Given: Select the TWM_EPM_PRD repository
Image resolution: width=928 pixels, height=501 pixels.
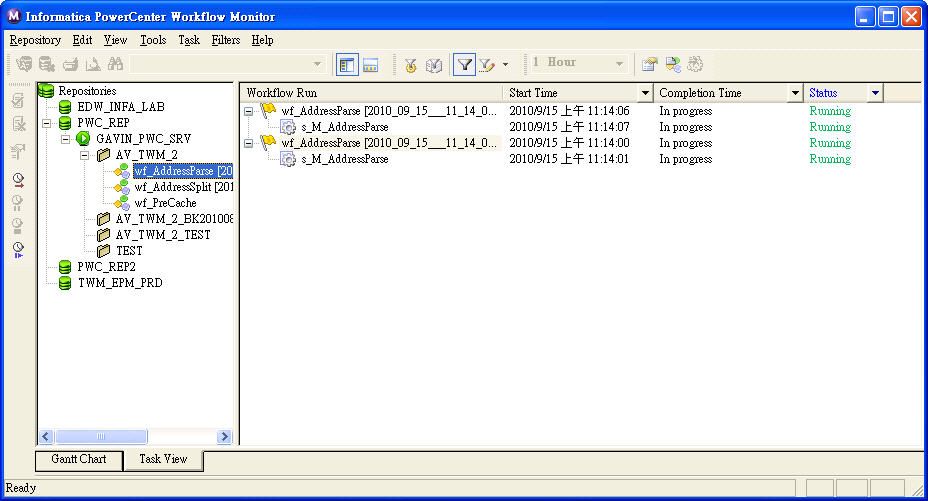Looking at the screenshot, I should pos(120,283).
